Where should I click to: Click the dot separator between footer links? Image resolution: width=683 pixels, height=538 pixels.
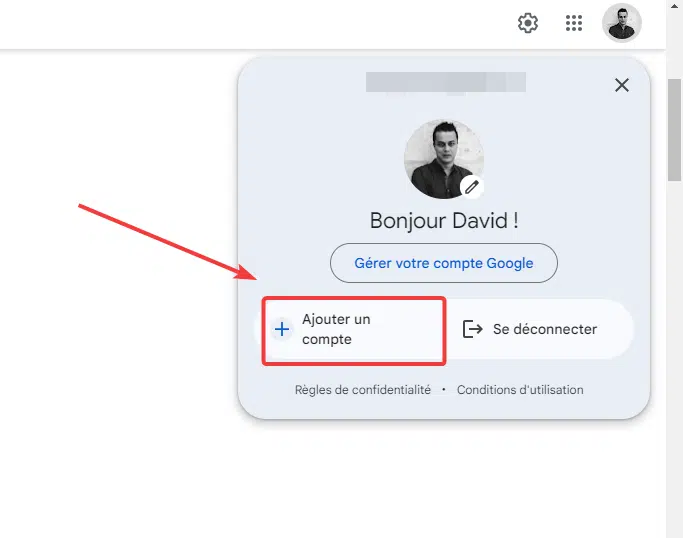coord(443,389)
